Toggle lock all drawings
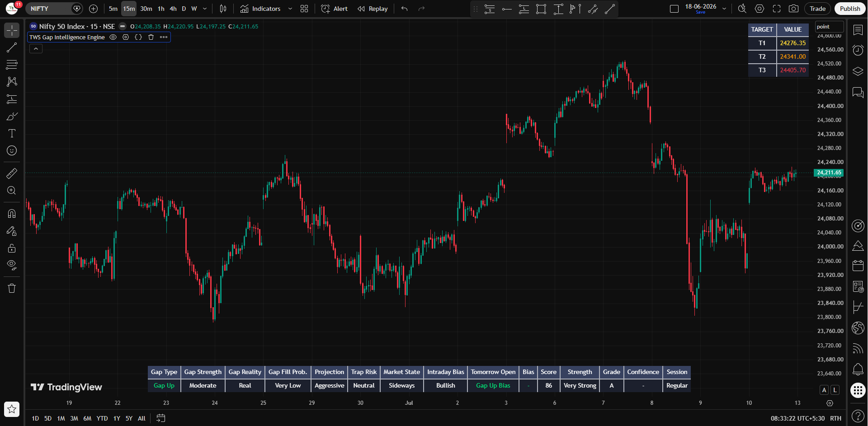 coord(12,248)
